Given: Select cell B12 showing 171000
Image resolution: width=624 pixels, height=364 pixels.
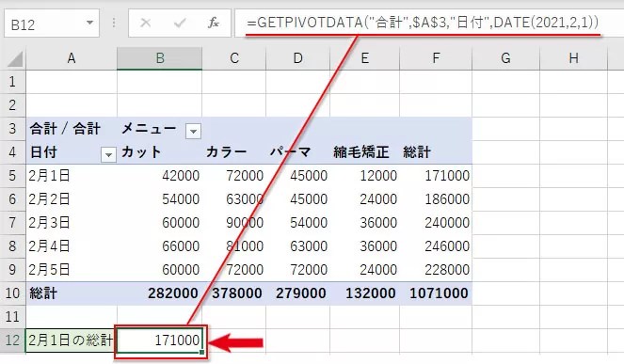Looking at the screenshot, I should tap(160, 340).
